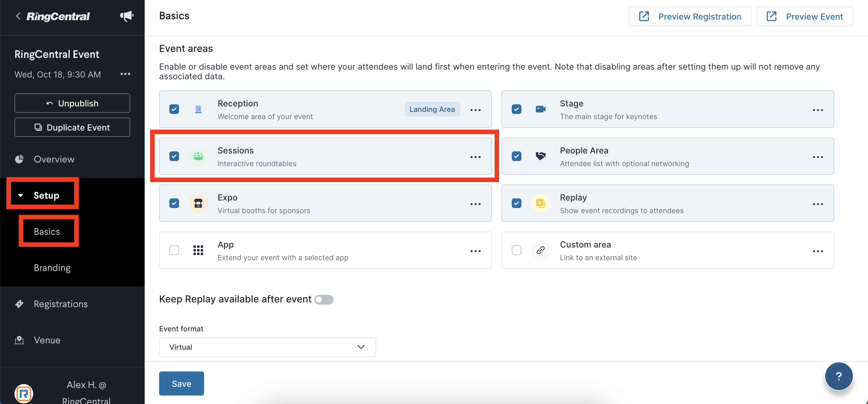
Task: Open more options for Replay
Action: click(818, 204)
